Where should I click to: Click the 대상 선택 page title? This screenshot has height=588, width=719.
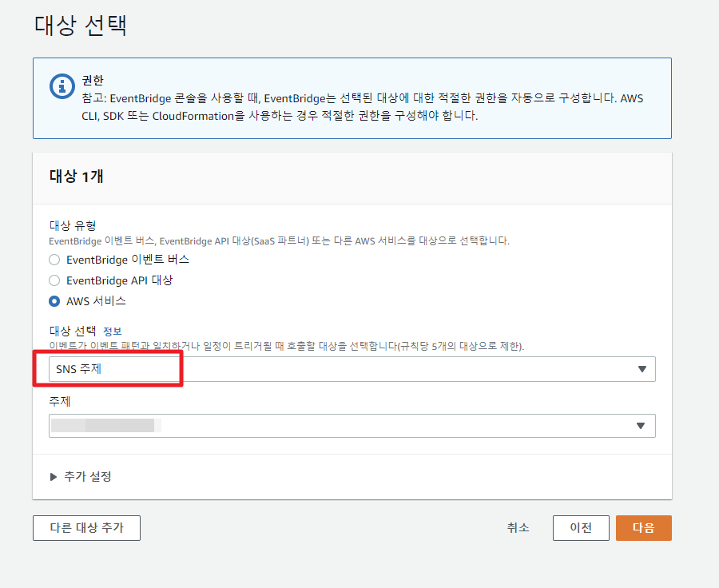tap(81, 25)
